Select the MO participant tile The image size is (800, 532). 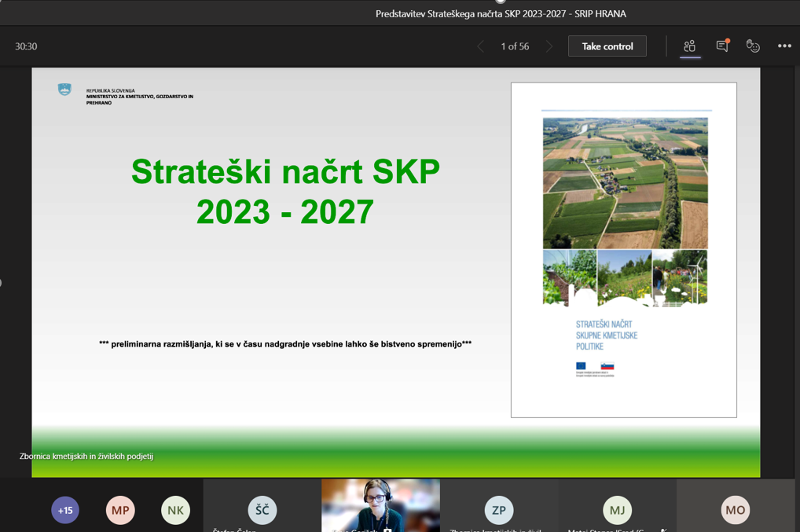pos(736,509)
